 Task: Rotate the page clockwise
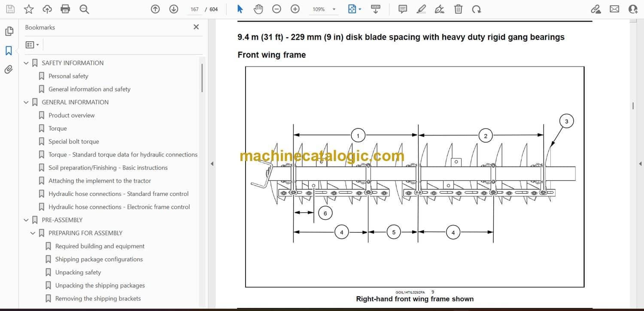476,9
